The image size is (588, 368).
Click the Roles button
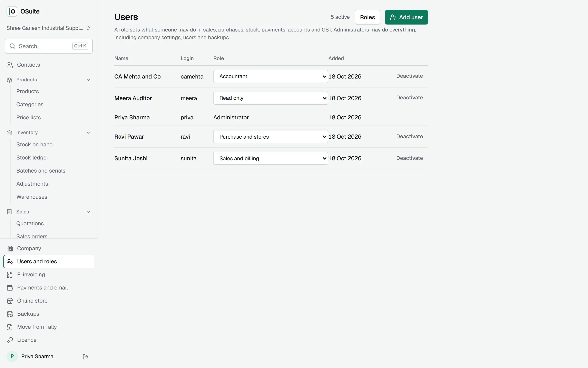367,17
